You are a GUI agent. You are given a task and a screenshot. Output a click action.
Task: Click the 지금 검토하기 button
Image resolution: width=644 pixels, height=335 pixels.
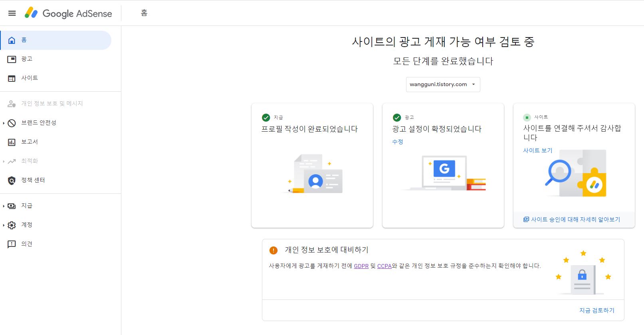tap(597, 311)
